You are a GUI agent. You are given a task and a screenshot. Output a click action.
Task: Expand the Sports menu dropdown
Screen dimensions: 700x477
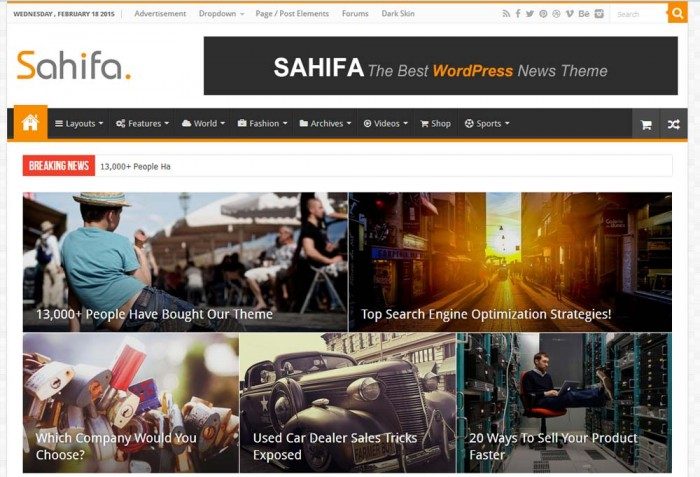point(487,124)
